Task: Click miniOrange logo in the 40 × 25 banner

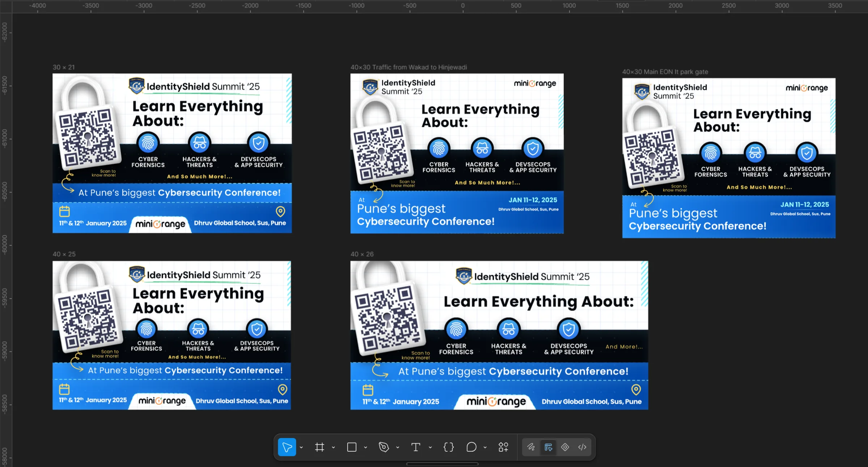Action: (x=162, y=400)
